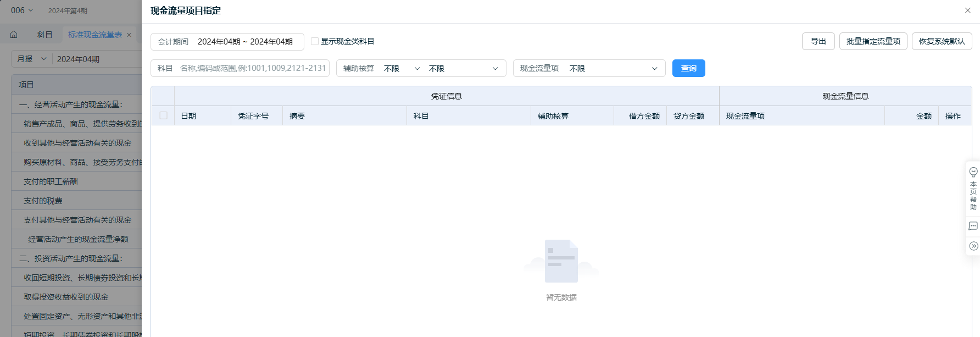Tick the select-all checkbox in table header
The image size is (980, 337).
[163, 115]
